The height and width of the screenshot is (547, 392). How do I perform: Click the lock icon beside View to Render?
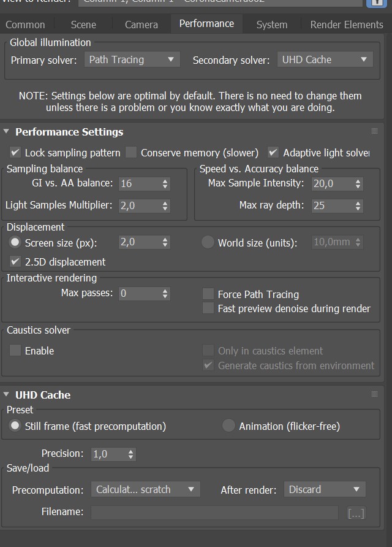point(377,3)
